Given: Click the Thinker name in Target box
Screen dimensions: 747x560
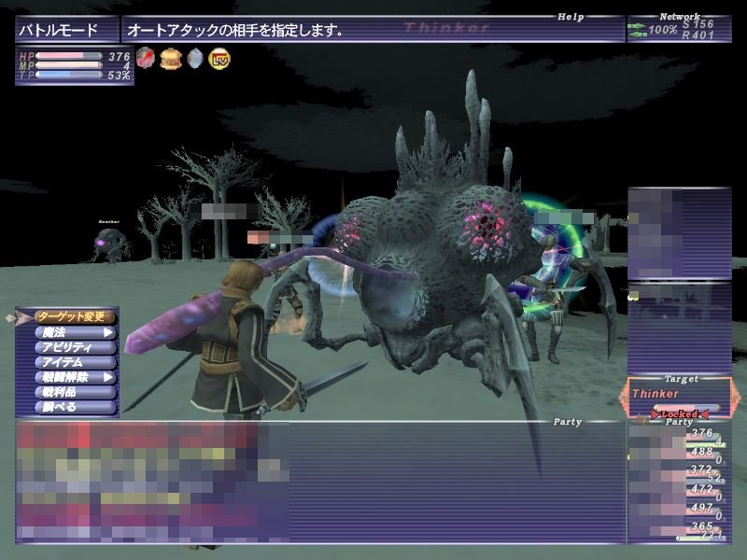Looking at the screenshot, I should 655,394.
